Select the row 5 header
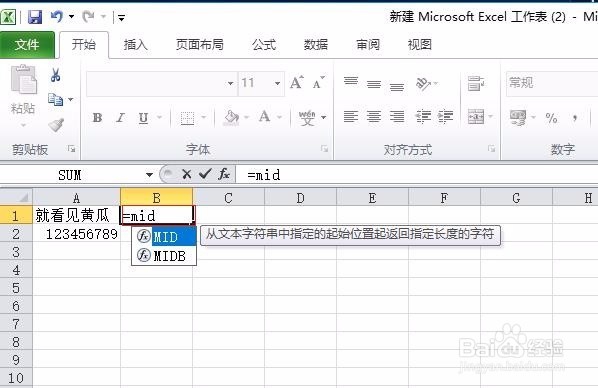This screenshot has height=388, width=598. tap(16, 288)
